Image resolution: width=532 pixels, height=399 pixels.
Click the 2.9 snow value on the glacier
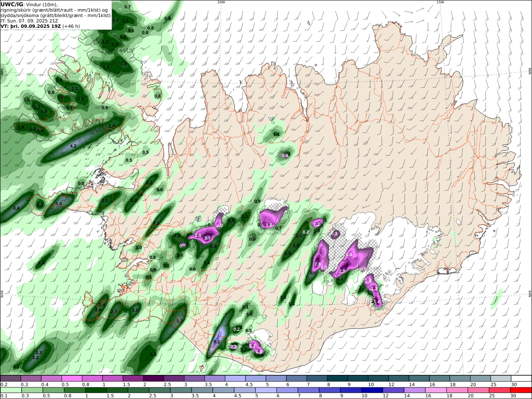342,271
